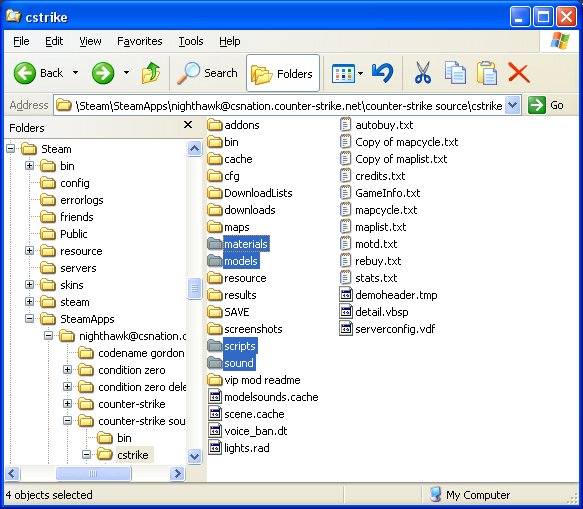
Task: Delete selection with red X icon
Action: pyautogui.click(x=519, y=73)
